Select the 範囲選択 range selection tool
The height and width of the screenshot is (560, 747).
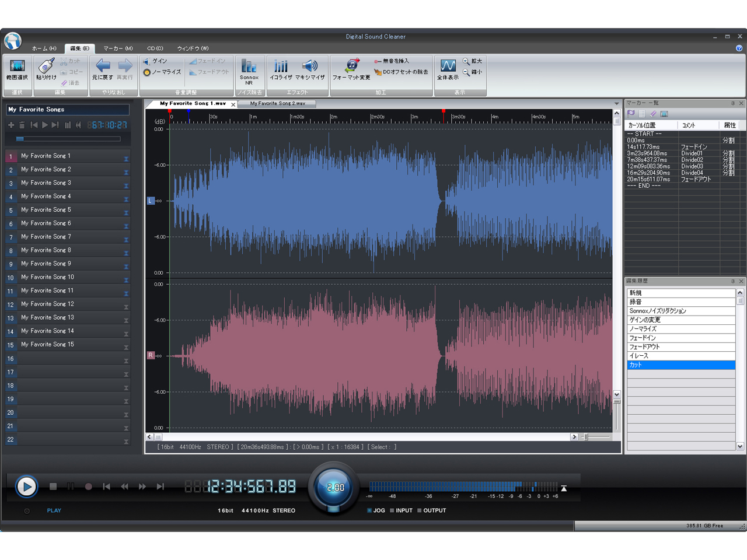pyautogui.click(x=16, y=70)
